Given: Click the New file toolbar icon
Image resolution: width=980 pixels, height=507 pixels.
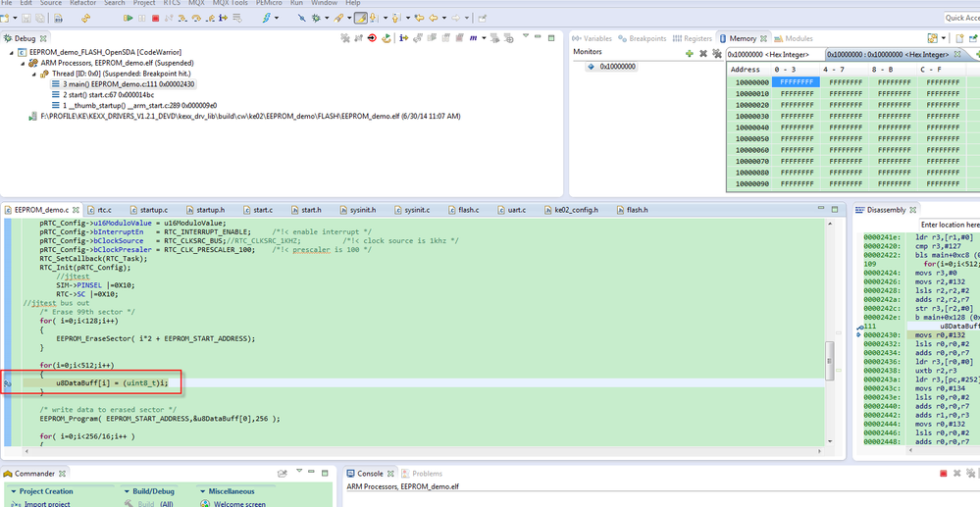Looking at the screenshot, I should [x=5, y=18].
